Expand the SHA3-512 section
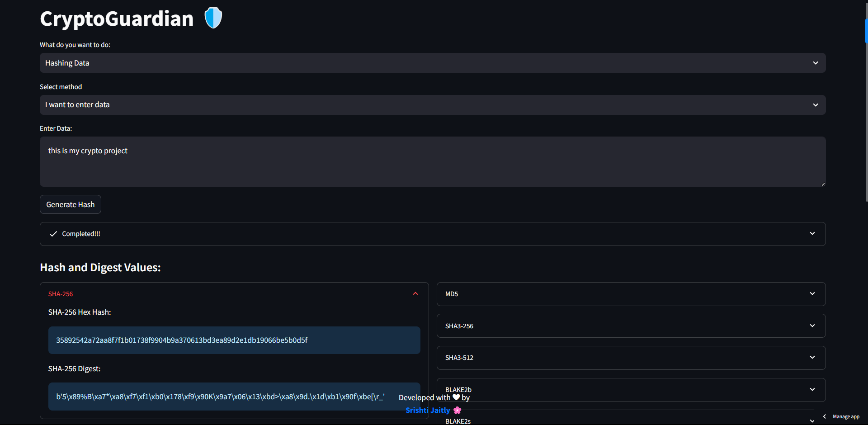The height and width of the screenshot is (425, 868). [x=631, y=358]
